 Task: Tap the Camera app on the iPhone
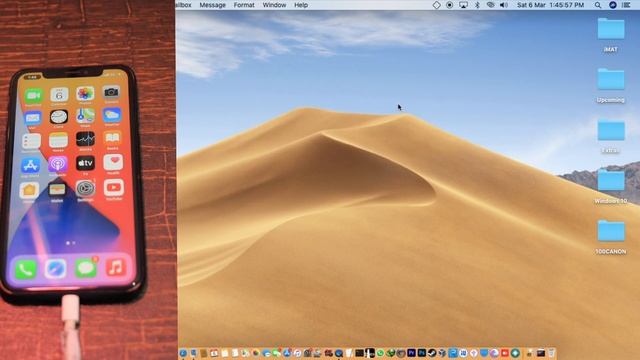click(x=111, y=93)
